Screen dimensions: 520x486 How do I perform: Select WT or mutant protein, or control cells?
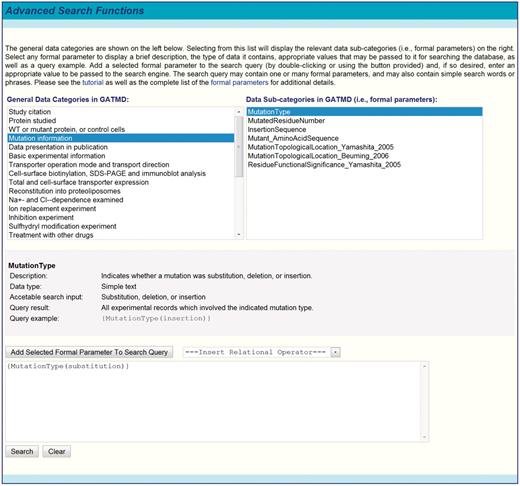[121, 129]
